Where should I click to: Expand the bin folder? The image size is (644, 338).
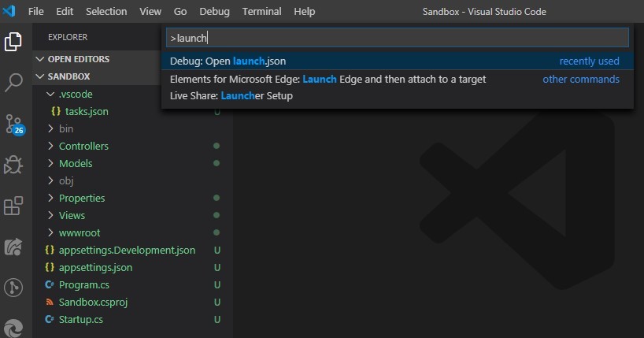point(50,128)
